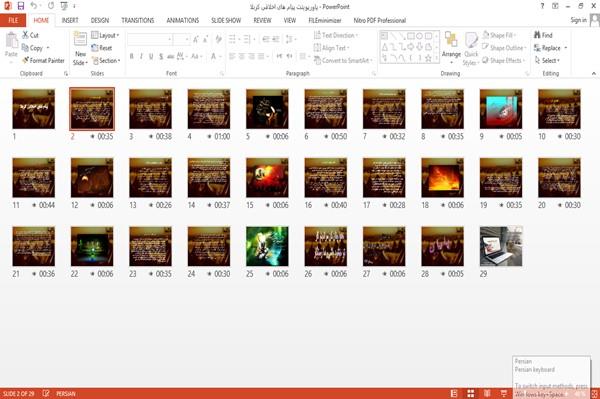Select slide 18 fire image thumbnail
Viewport: 600px width, 399px height.
pyautogui.click(x=442, y=178)
